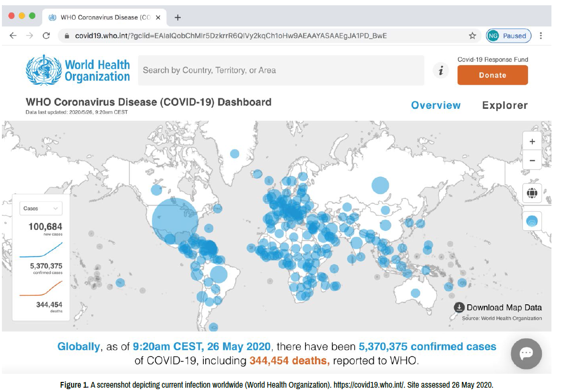Click the browser address bar URL
The width and height of the screenshot is (562, 392).
click(231, 36)
